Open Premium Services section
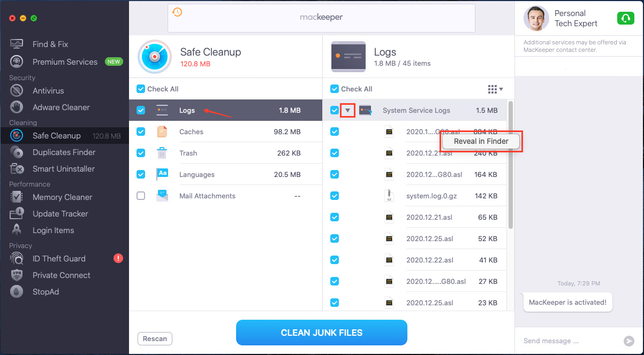Viewport: 644px width, 355px height. [x=65, y=62]
